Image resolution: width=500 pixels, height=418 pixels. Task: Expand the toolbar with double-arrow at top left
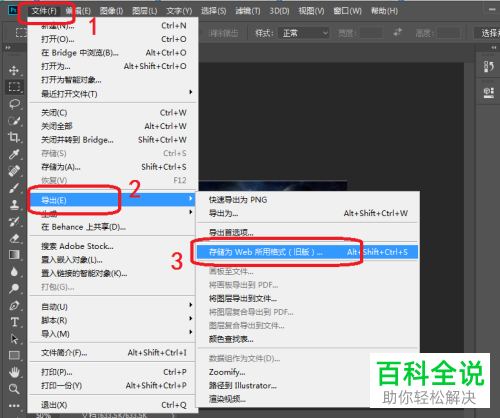(x=7, y=48)
